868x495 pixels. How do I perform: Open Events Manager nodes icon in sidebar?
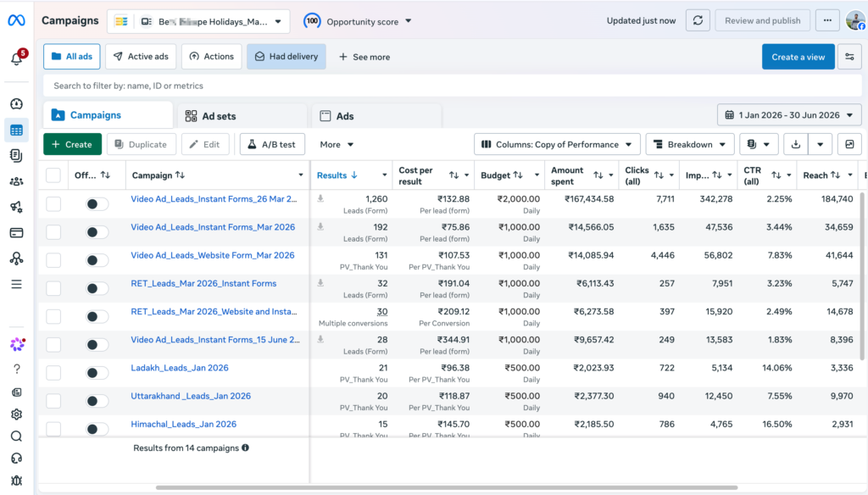tap(17, 259)
